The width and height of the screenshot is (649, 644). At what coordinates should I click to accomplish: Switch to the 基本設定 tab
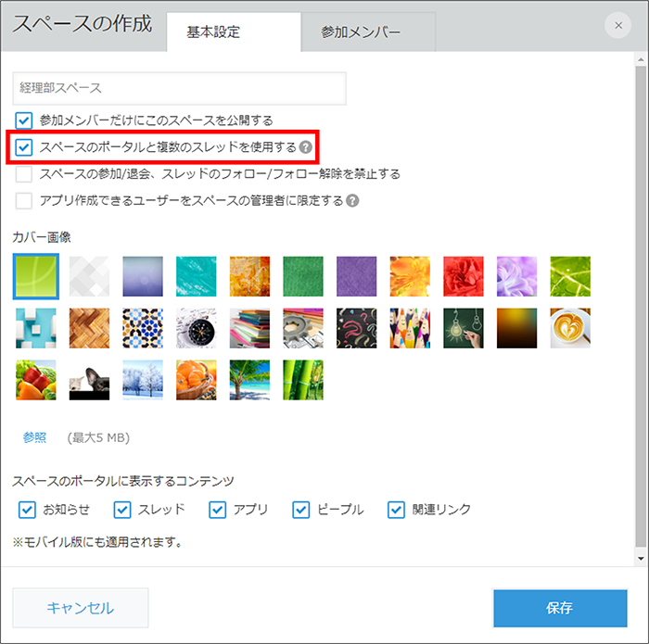tap(234, 32)
